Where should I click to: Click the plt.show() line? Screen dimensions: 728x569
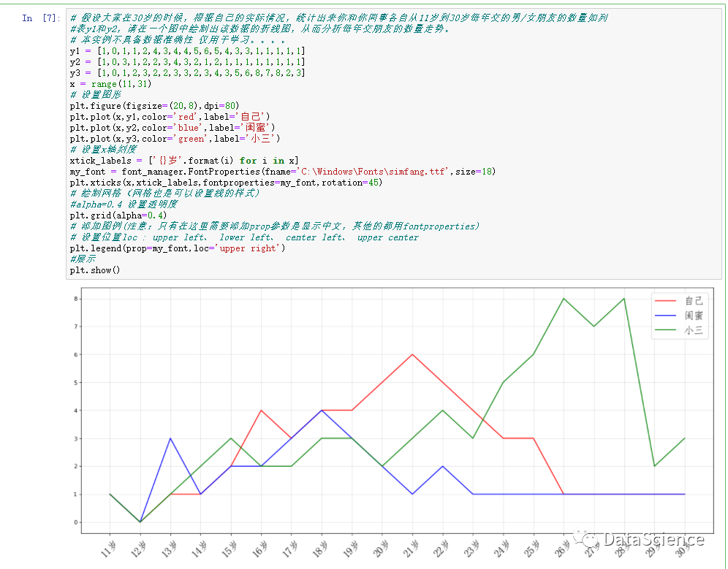[x=95, y=270]
